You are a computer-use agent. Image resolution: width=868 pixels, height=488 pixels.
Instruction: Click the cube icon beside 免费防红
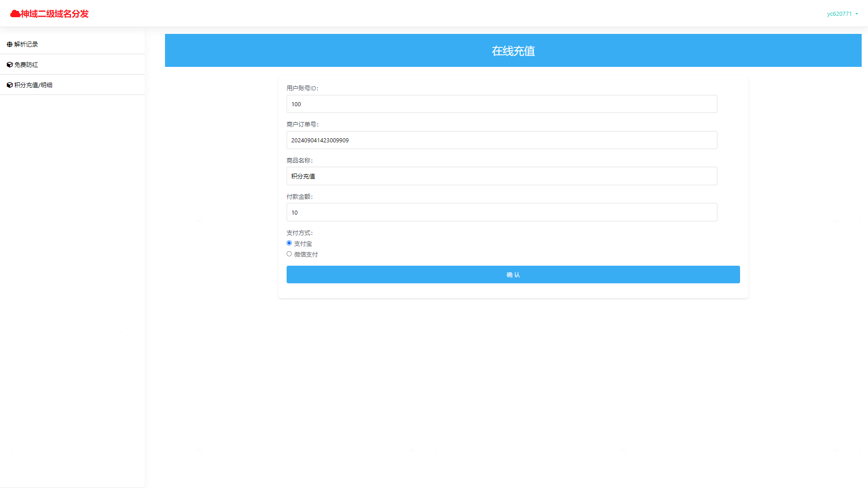pyautogui.click(x=9, y=65)
